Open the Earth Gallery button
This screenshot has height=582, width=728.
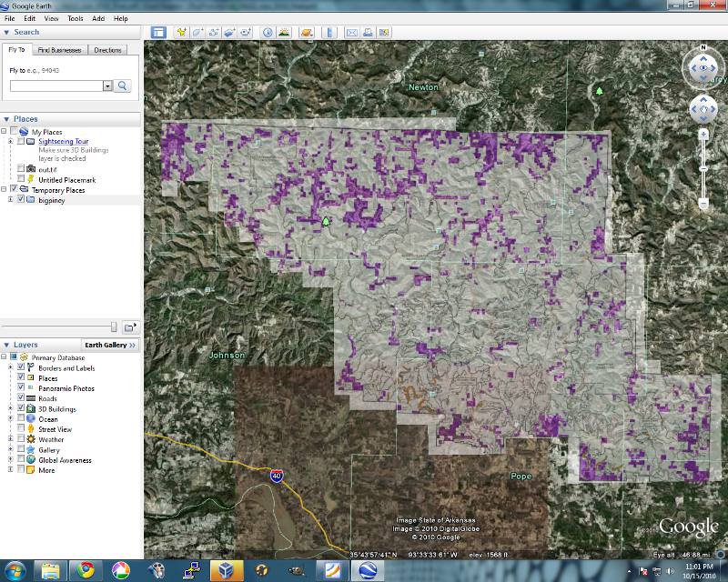(109, 345)
